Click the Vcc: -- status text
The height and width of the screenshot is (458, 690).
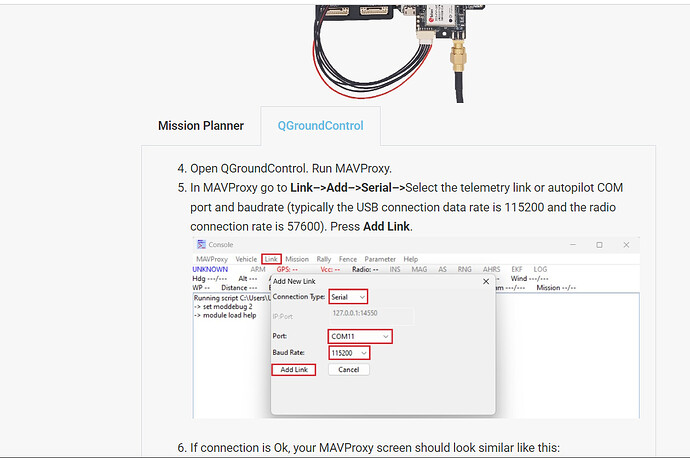tap(330, 269)
